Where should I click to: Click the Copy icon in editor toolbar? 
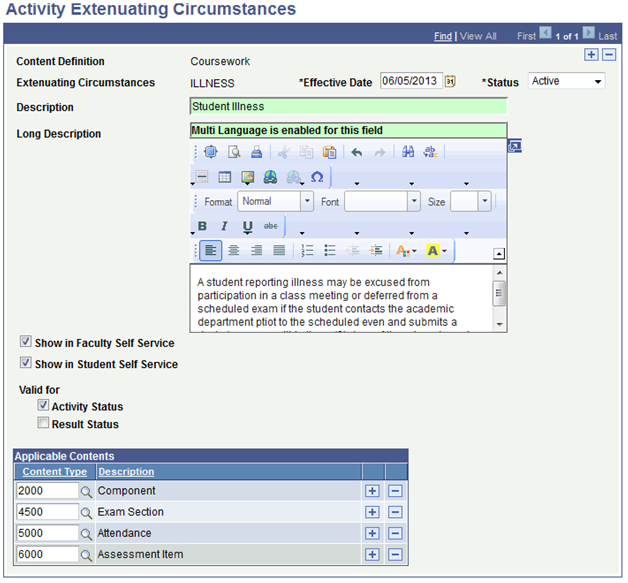click(x=306, y=152)
